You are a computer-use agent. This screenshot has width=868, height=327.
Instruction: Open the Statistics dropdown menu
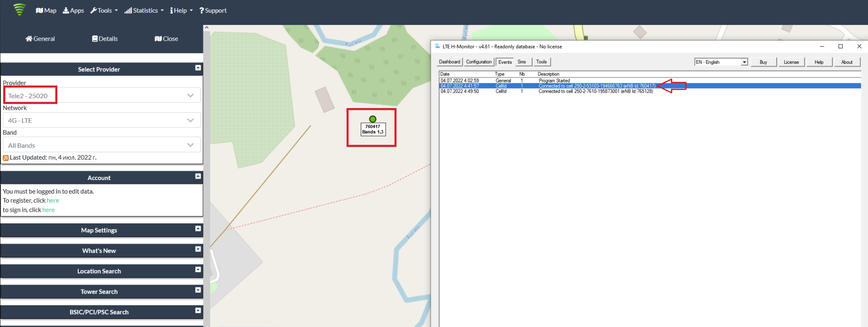point(144,10)
